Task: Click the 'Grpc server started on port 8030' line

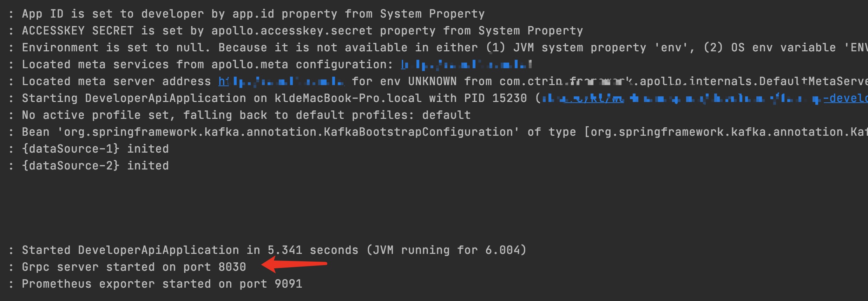Action: [x=134, y=267]
